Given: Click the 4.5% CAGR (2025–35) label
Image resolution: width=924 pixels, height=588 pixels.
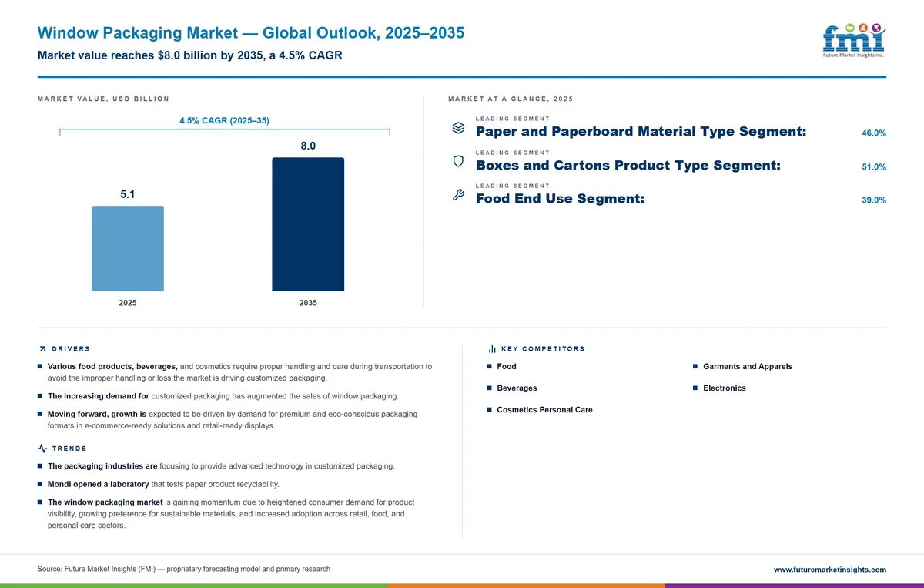Looking at the screenshot, I should pos(224,121).
